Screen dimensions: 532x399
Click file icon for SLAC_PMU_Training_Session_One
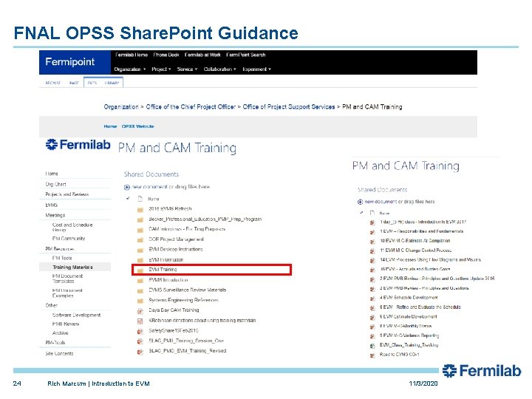140,341
